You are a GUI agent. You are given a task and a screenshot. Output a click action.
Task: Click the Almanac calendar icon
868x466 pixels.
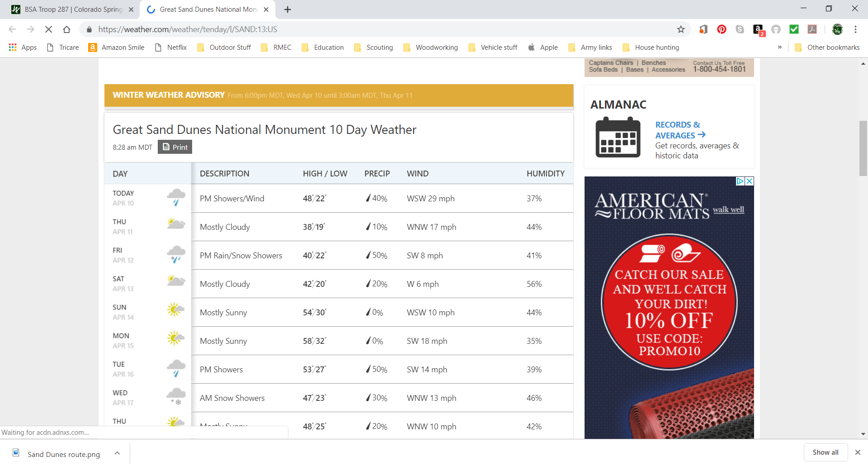[618, 137]
